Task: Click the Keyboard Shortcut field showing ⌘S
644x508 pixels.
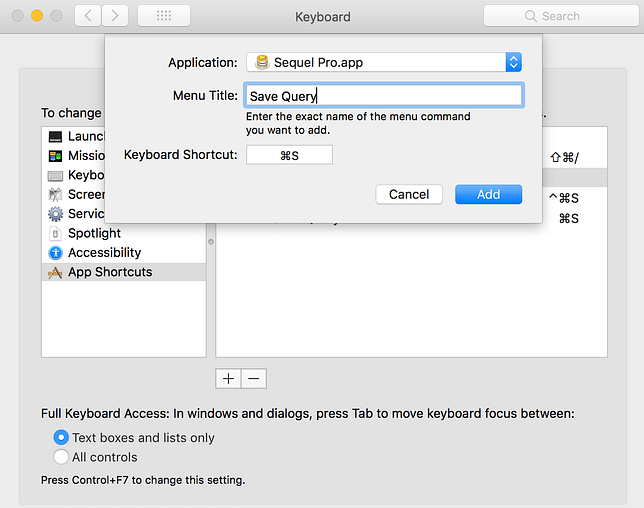Action: pyautogui.click(x=290, y=155)
